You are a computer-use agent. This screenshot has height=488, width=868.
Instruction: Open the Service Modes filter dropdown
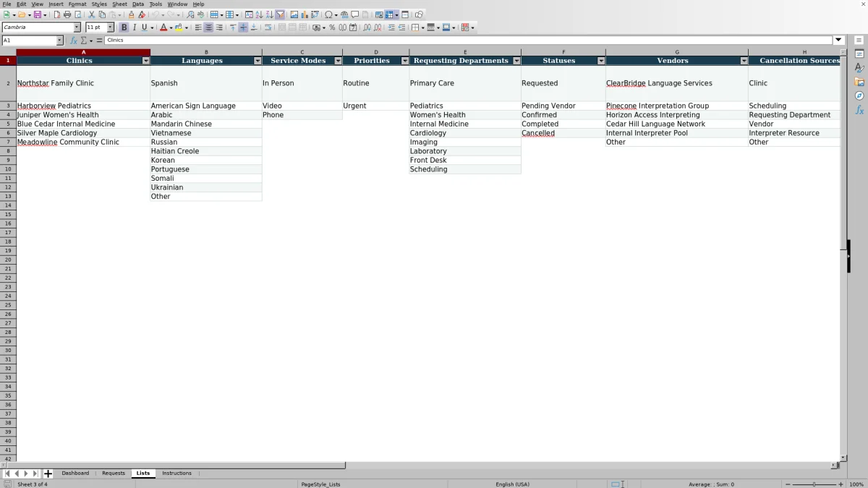click(339, 61)
